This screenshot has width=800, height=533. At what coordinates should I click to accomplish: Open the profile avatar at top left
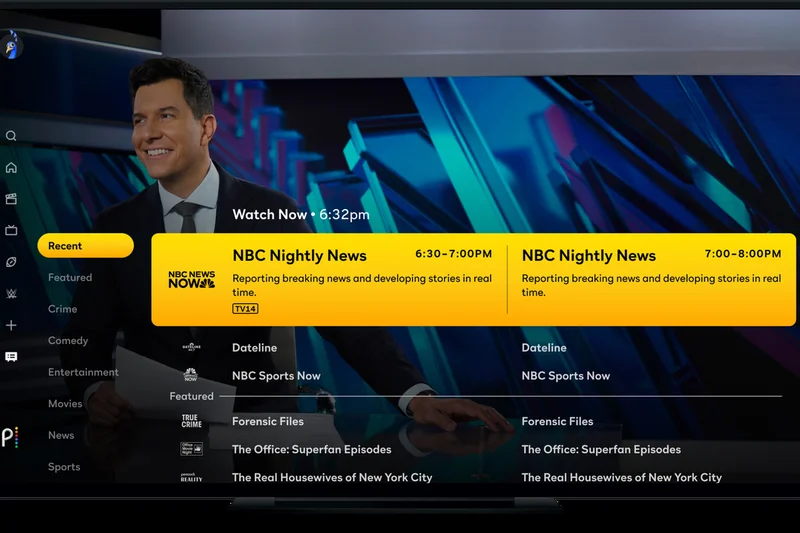(x=12, y=45)
